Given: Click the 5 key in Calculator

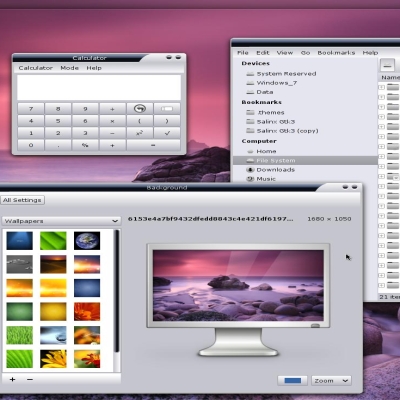Looking at the screenshot, I should pyautogui.click(x=58, y=121).
